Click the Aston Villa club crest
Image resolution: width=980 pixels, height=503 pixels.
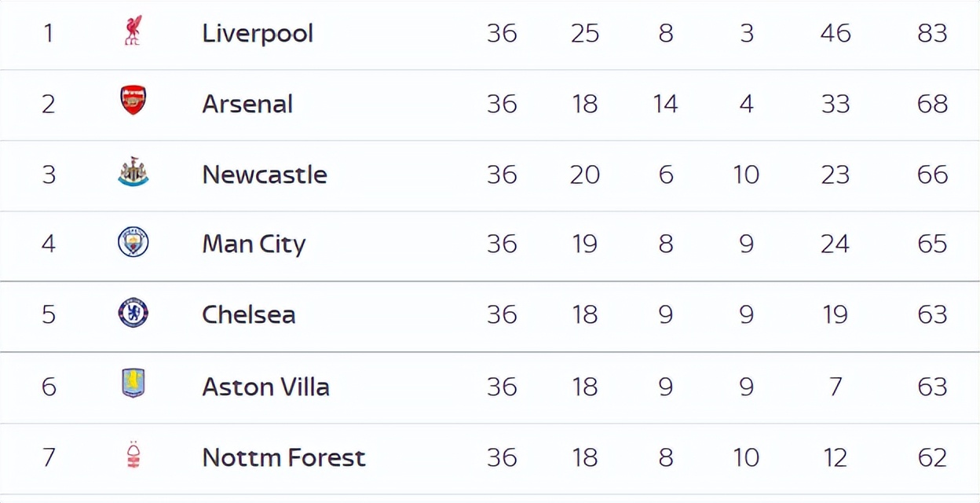click(x=133, y=384)
